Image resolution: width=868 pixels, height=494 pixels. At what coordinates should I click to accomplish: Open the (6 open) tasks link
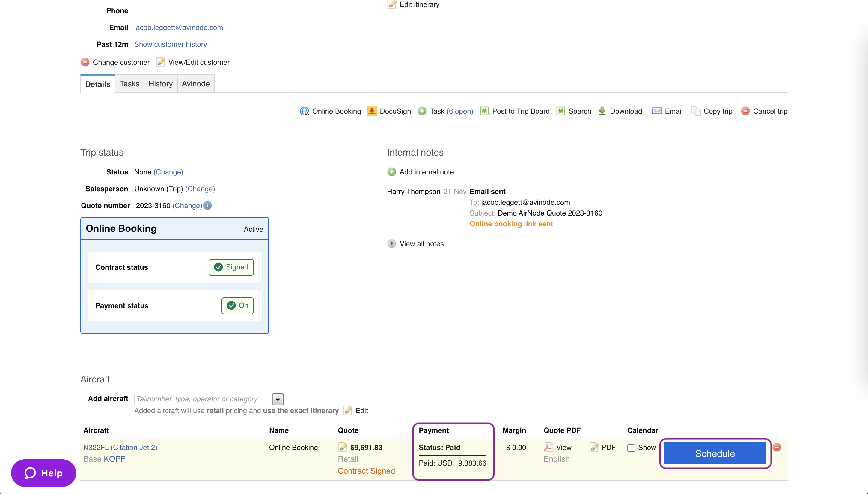tap(460, 111)
